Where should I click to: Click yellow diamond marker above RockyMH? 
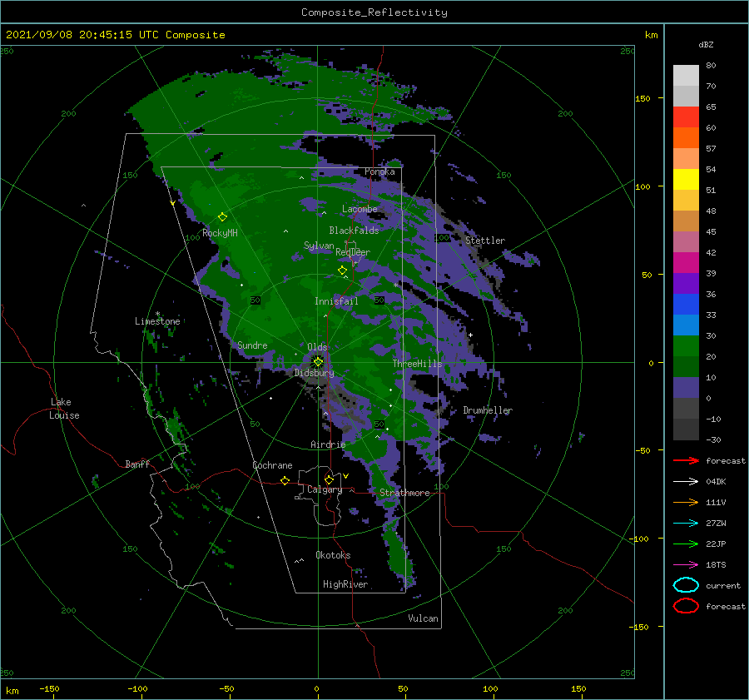point(222,217)
